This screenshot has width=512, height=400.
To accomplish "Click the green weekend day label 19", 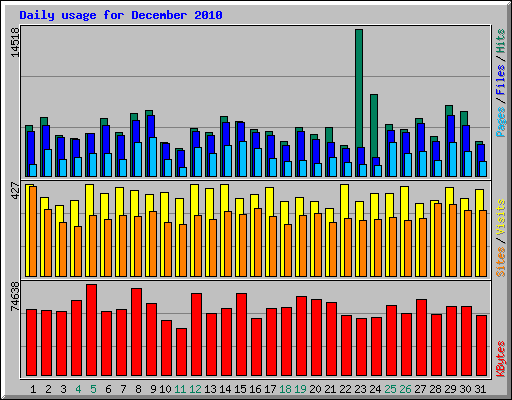I will 300,389.
